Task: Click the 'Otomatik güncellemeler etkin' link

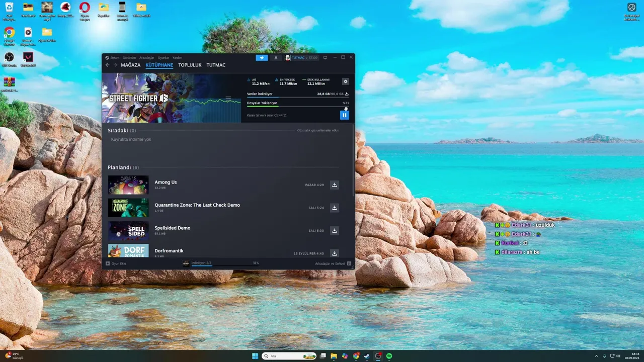Action: coord(318,131)
